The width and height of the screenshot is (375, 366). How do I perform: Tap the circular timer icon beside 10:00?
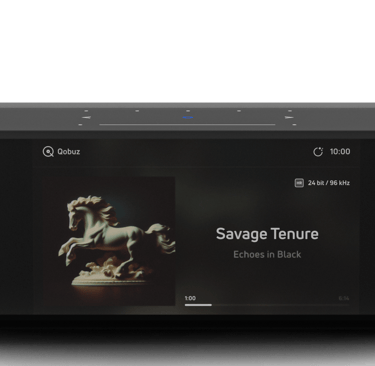click(318, 152)
